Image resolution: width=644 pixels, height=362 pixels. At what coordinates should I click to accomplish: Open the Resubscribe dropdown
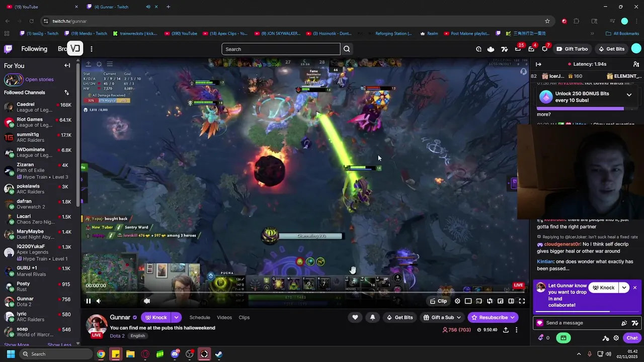(493, 317)
